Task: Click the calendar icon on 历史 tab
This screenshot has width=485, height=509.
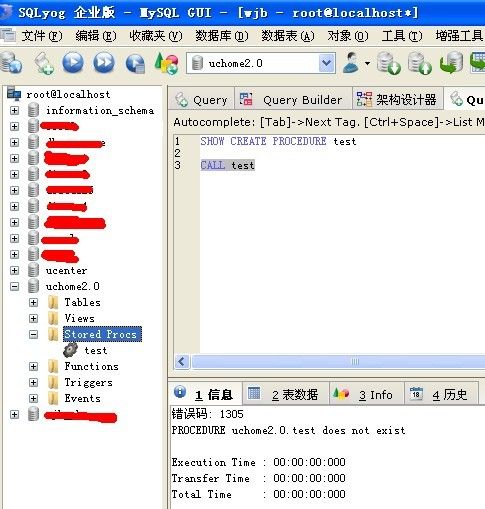Action: [x=416, y=393]
